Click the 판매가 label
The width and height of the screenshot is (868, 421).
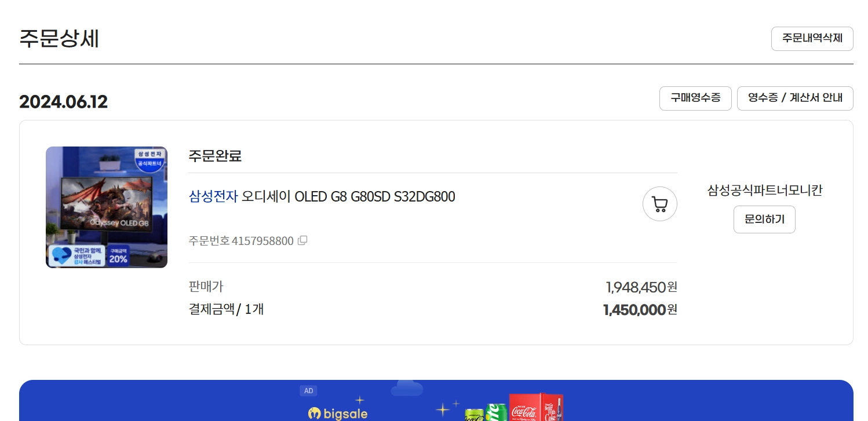(206, 286)
